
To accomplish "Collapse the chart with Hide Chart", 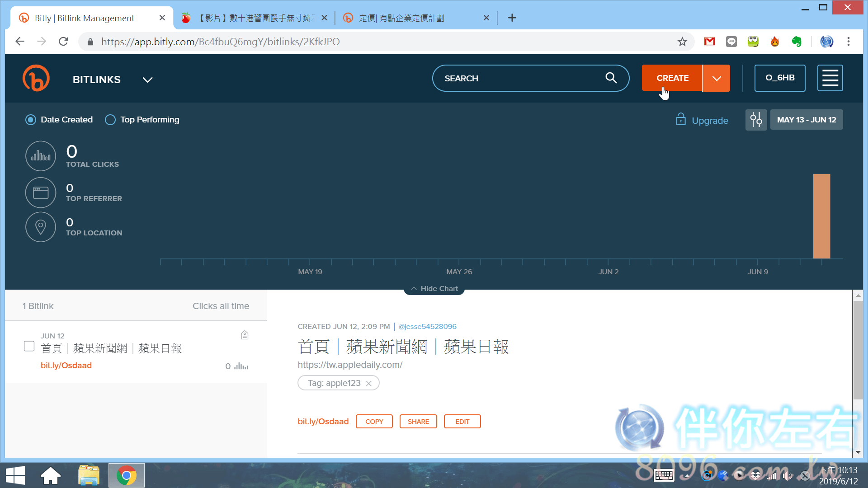I will pos(434,288).
